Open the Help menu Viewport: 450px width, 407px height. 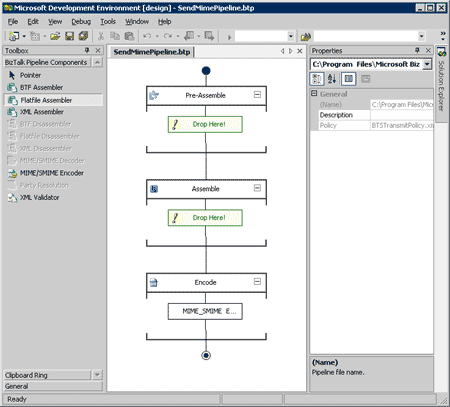click(x=164, y=22)
